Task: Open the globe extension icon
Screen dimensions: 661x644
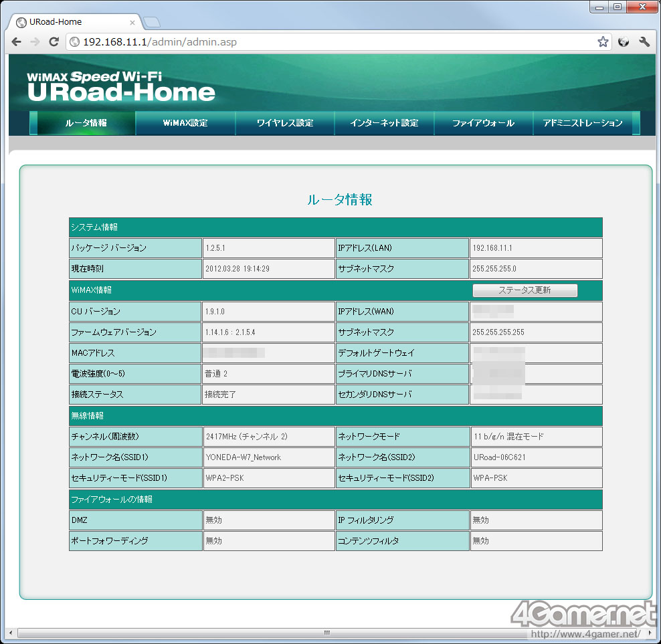Action: point(624,41)
